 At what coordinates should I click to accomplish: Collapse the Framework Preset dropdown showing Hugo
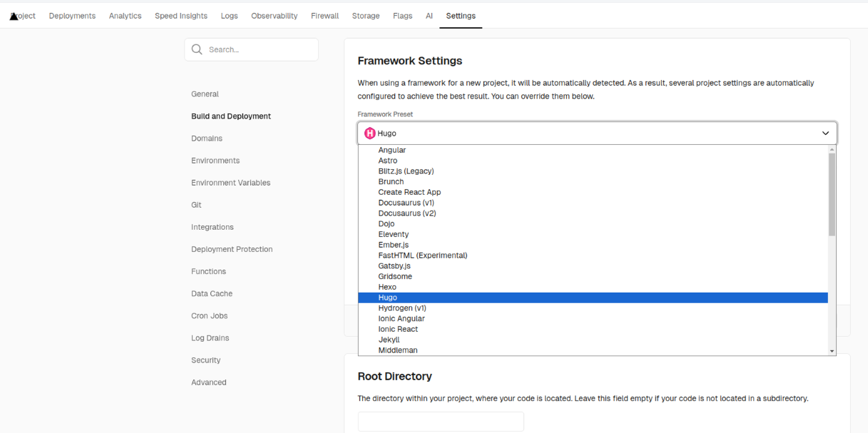(597, 133)
